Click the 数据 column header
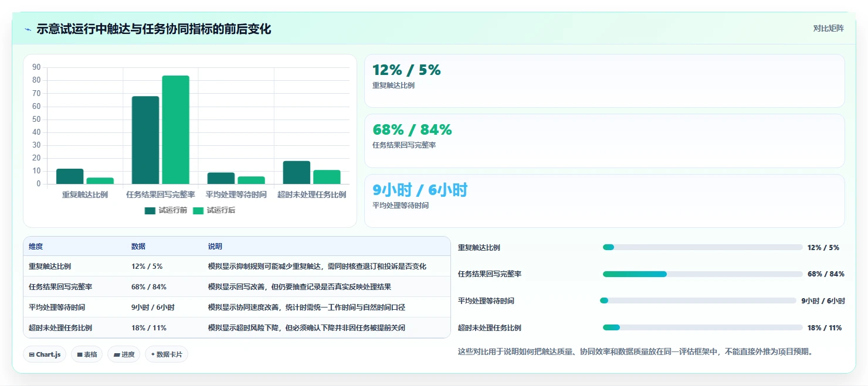 [x=138, y=247]
